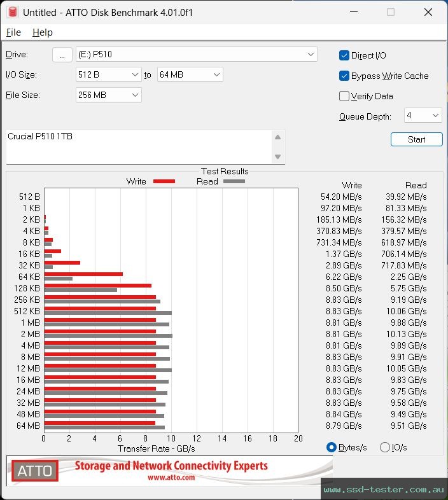
Task: Click the 48 MB write value 8.84 GB/s
Action: [x=344, y=414]
